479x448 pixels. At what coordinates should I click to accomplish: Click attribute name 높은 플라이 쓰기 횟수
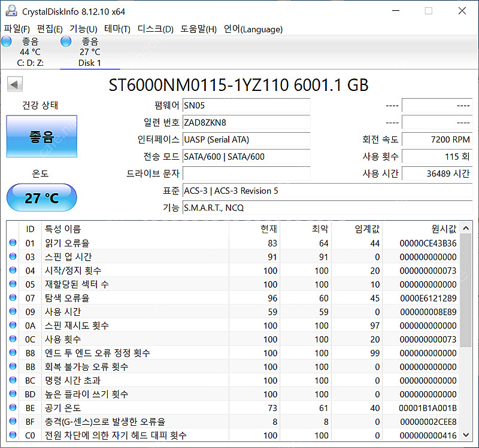point(86,394)
